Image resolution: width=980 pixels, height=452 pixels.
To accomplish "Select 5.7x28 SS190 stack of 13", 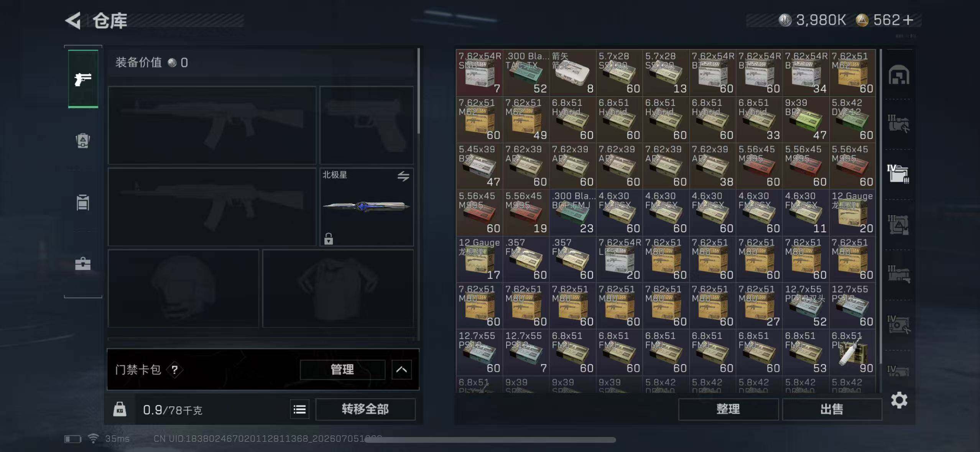I will pyautogui.click(x=666, y=73).
